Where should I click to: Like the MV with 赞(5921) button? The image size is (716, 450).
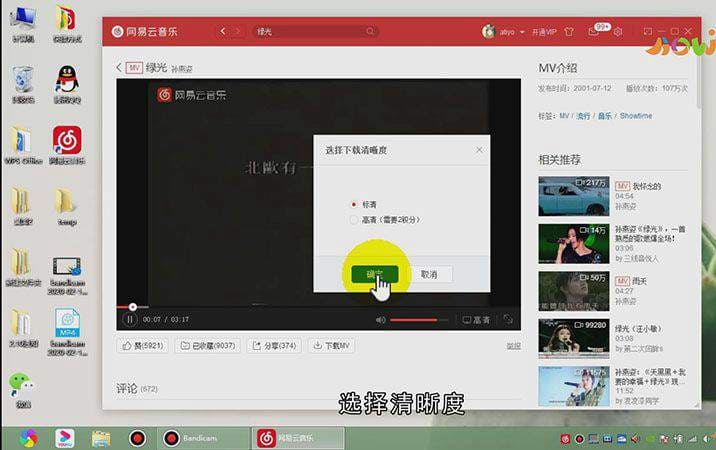coord(142,346)
